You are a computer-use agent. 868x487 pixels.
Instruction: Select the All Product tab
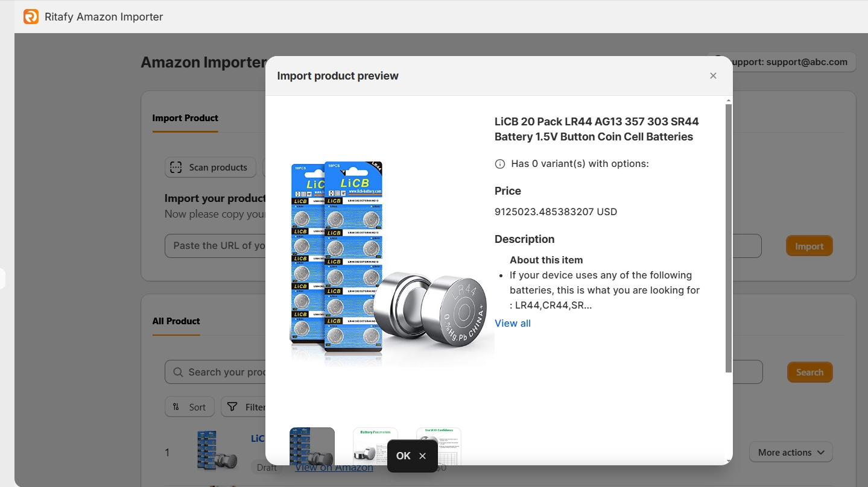176,321
